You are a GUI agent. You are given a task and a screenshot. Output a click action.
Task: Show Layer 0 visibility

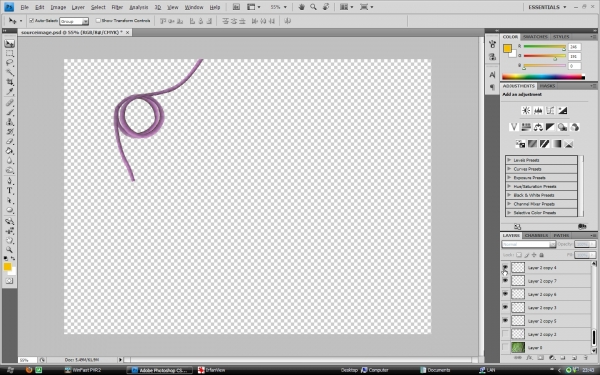tap(505, 347)
